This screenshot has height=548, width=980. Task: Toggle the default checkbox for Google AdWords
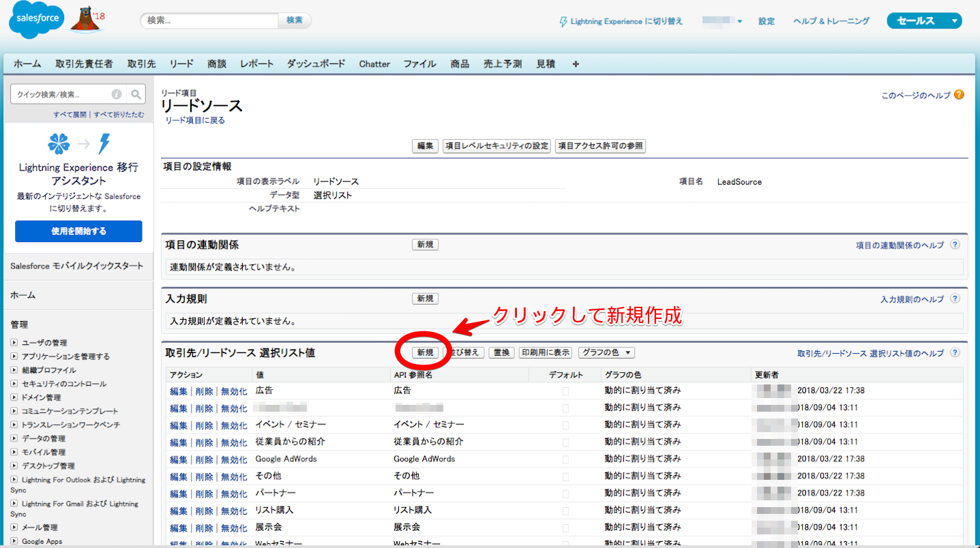point(565,459)
